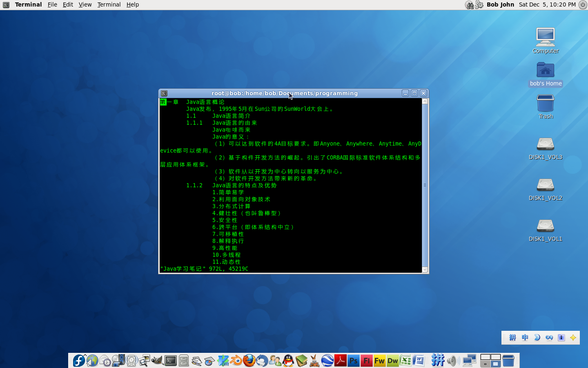The height and width of the screenshot is (368, 588).
Task: Launch Firefox from the dock
Action: pyautogui.click(x=249, y=361)
